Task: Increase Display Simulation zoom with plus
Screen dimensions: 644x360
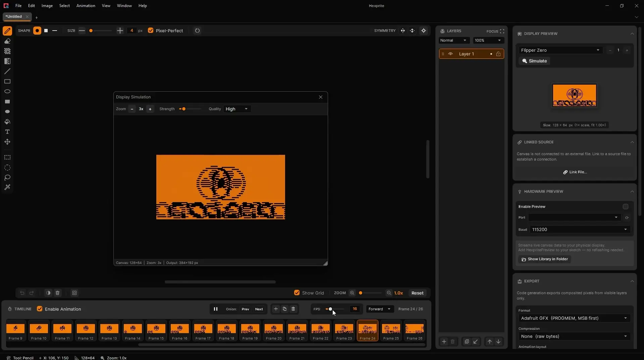Action: pos(150,109)
